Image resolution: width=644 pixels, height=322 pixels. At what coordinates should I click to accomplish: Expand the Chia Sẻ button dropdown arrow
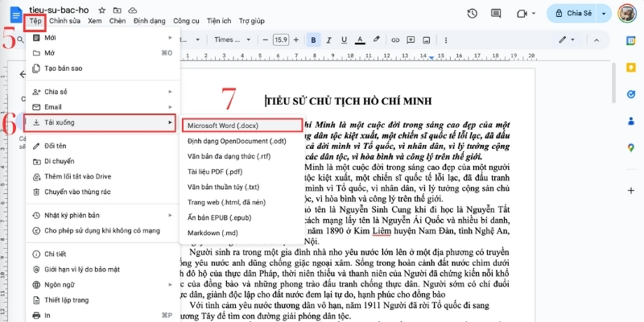(x=604, y=14)
